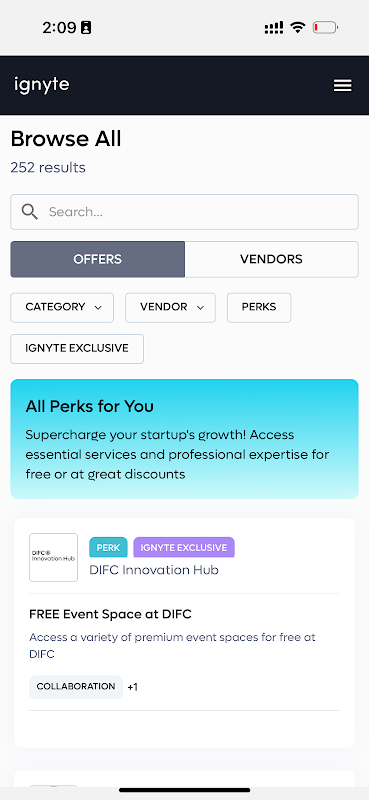Viewport: 369px width, 800px height.
Task: Click the search magnifier icon
Action: click(x=30, y=212)
